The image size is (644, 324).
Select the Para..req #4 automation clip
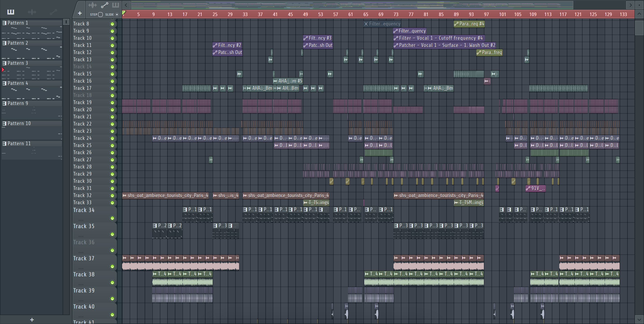point(469,24)
